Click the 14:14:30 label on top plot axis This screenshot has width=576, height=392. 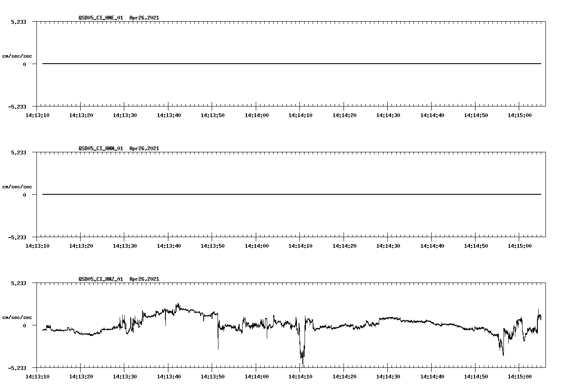click(389, 114)
